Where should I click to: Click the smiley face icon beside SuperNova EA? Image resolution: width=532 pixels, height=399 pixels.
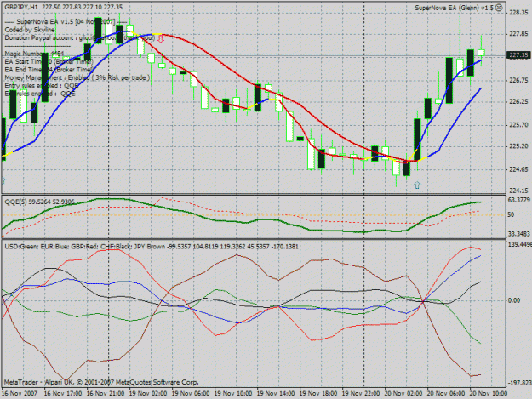[499, 8]
